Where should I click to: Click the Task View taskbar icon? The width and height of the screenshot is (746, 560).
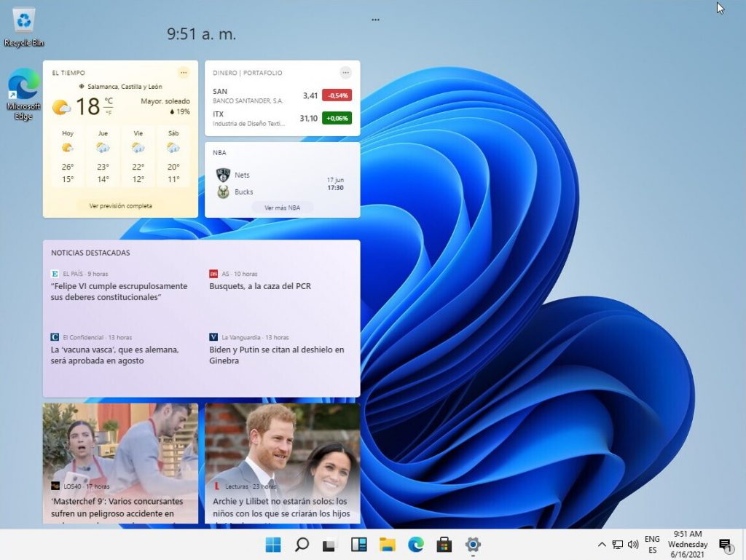pos(330,545)
